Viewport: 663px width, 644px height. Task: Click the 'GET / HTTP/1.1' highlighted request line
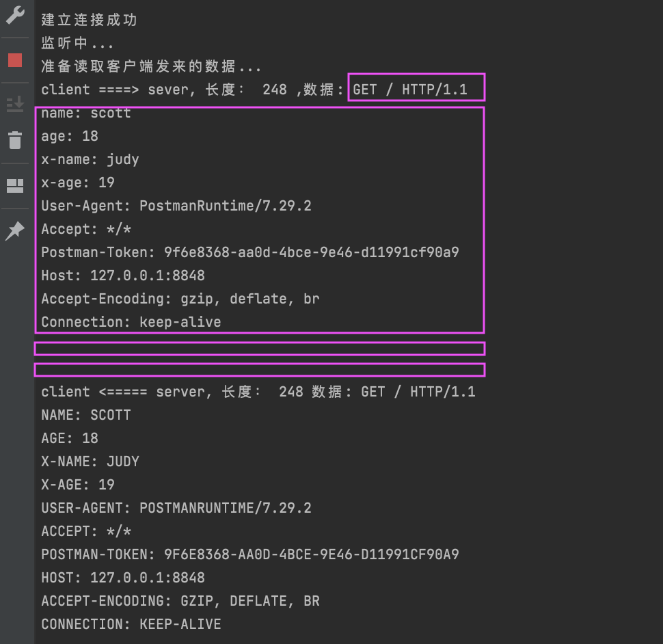click(x=409, y=90)
